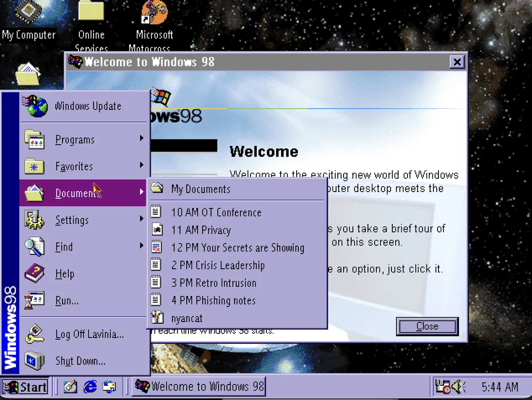Image resolution: width=532 pixels, height=400 pixels.
Task: Click the View Channels quick launch icon
Action: 110,387
